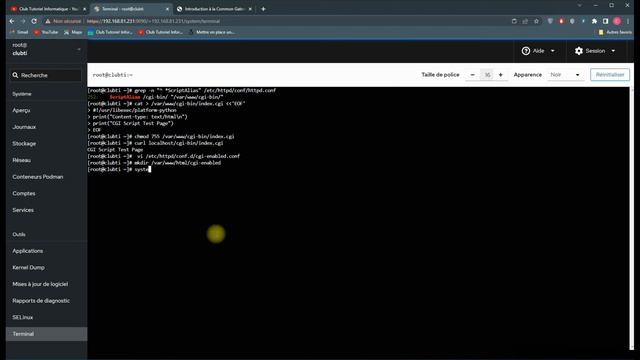Close the Introduction à la Common Gateway tab
Viewport: 640px width, 360px height.
[x=250, y=9]
